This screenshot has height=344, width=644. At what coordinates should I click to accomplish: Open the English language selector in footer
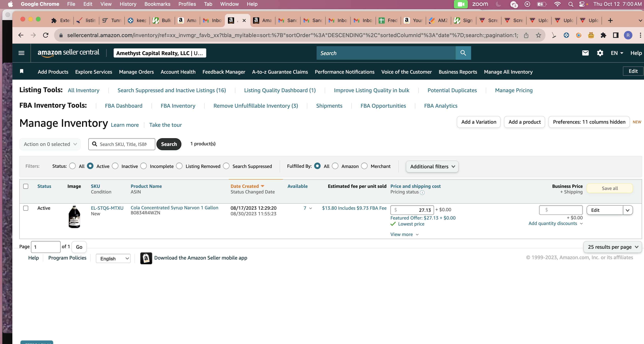click(113, 259)
